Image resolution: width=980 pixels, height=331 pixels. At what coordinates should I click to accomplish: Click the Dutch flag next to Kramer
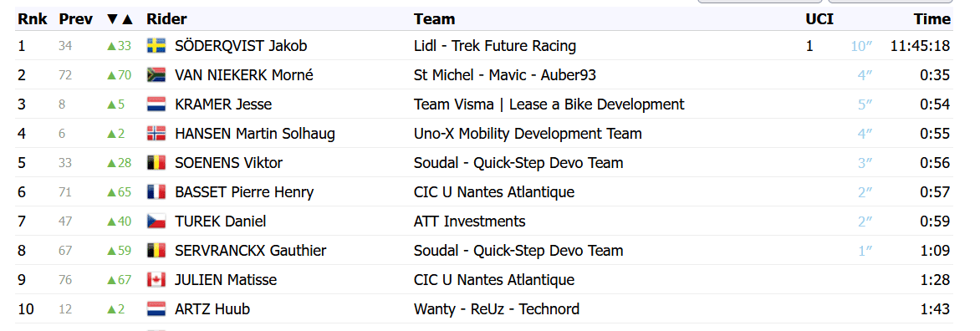[156, 104]
